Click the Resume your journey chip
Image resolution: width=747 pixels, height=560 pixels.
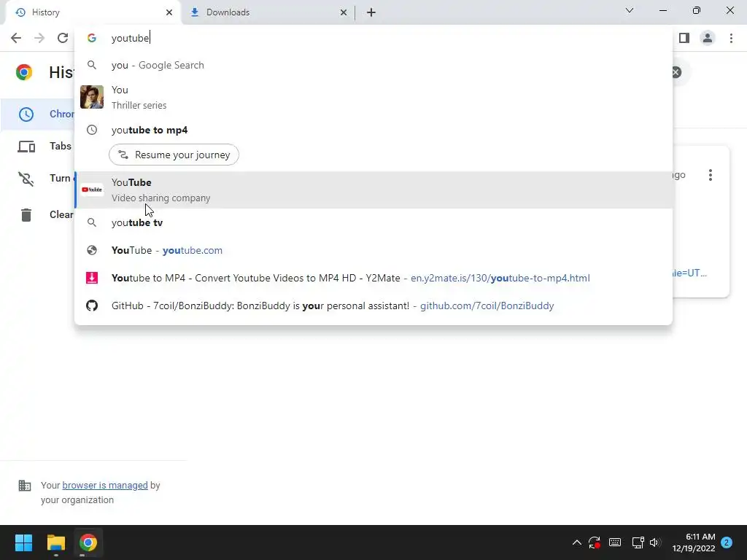pos(174,155)
